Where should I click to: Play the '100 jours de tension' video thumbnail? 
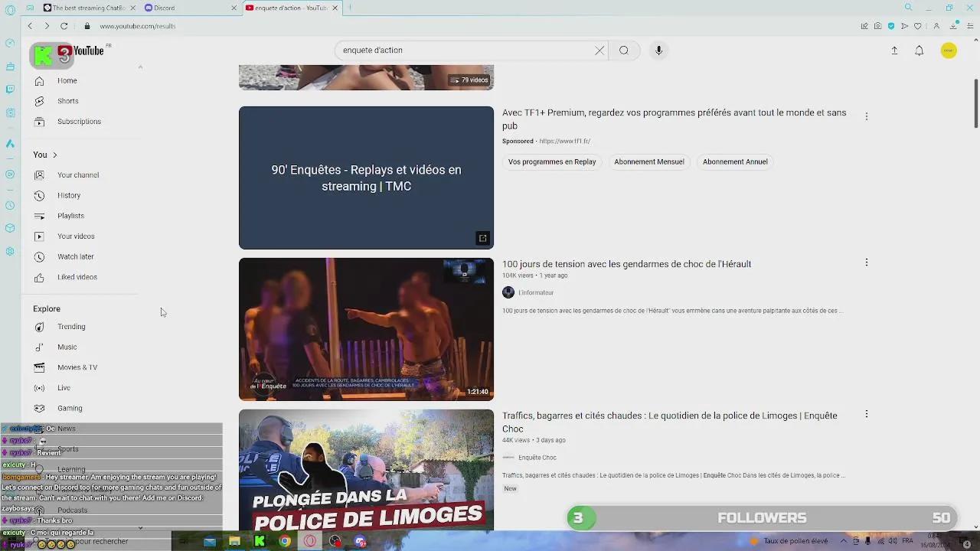[366, 329]
